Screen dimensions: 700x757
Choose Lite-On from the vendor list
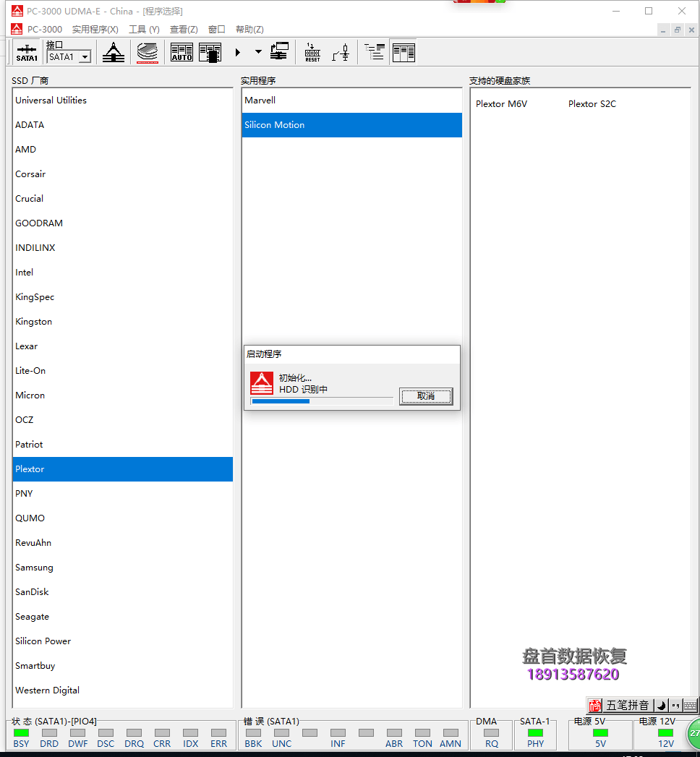[123, 371]
